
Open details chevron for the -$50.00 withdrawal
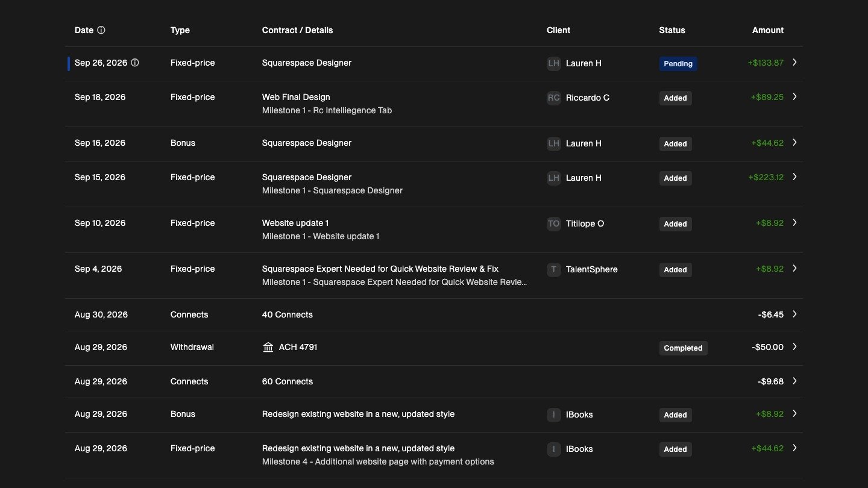pyautogui.click(x=794, y=346)
